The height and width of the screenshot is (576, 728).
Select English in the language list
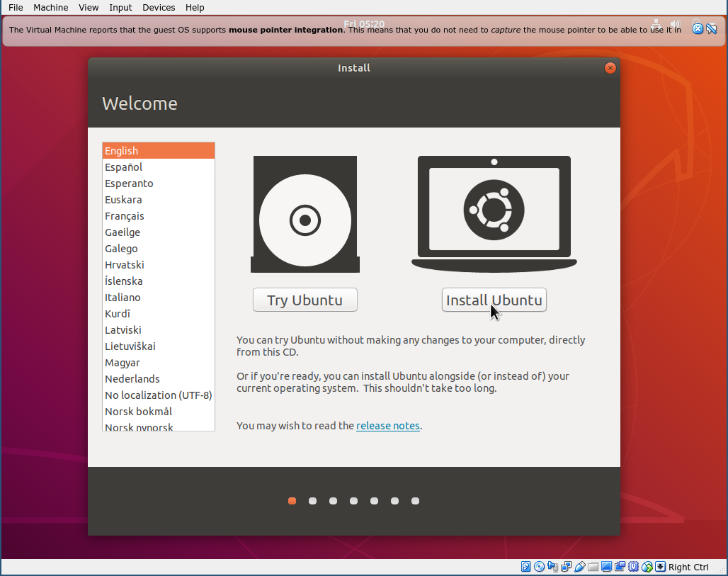click(x=159, y=150)
